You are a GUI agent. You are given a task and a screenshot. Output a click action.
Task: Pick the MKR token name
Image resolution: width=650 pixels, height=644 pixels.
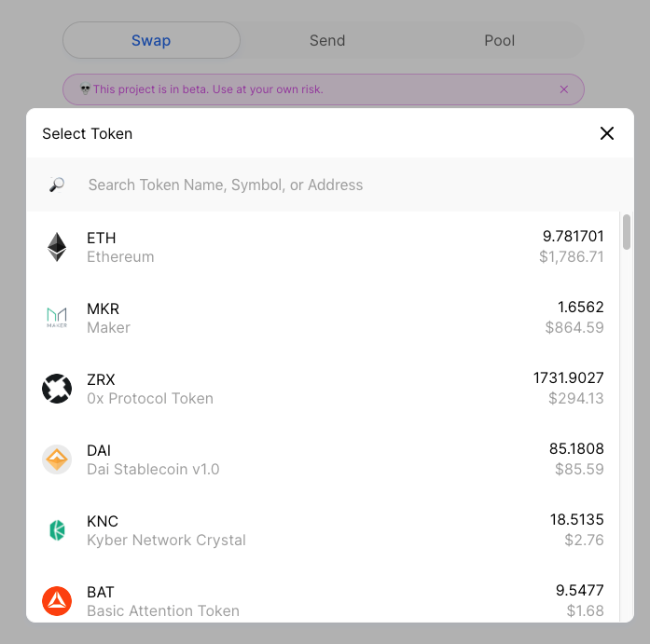click(x=103, y=309)
